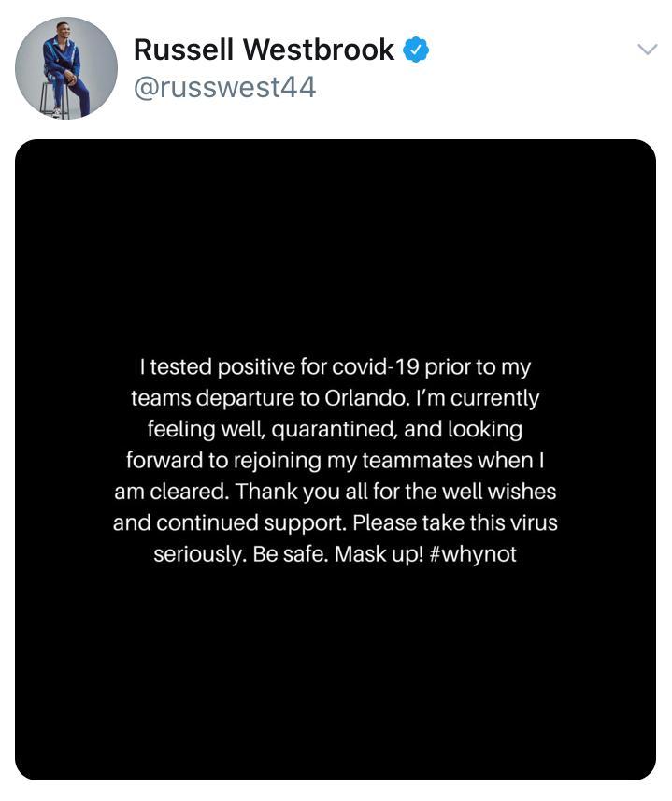
Task: Click the blue verified badge
Action: [x=416, y=50]
